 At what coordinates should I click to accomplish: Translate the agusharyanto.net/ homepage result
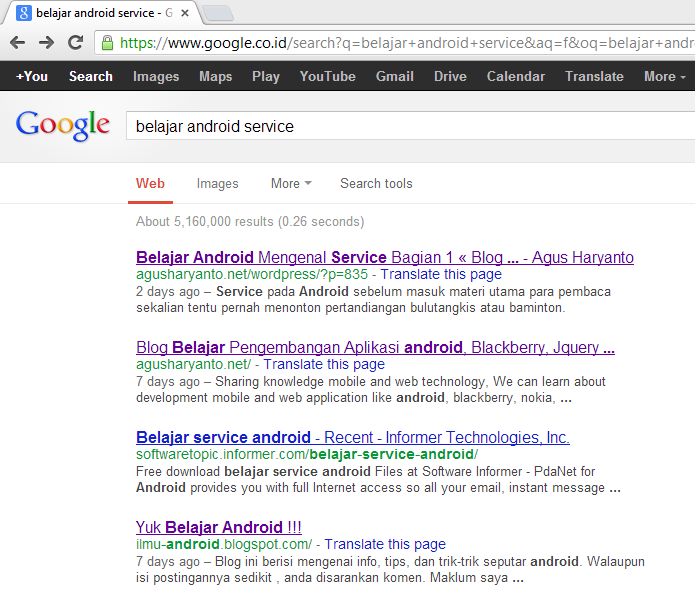coord(324,364)
